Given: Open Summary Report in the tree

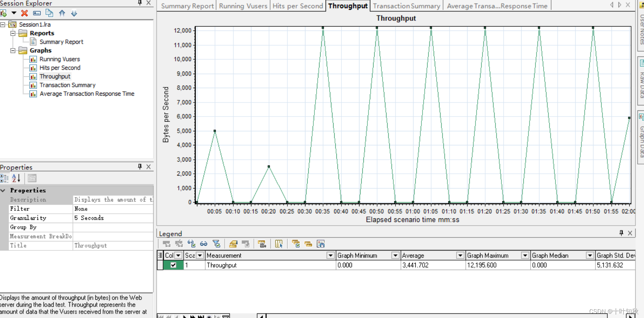Looking at the screenshot, I should [x=61, y=42].
